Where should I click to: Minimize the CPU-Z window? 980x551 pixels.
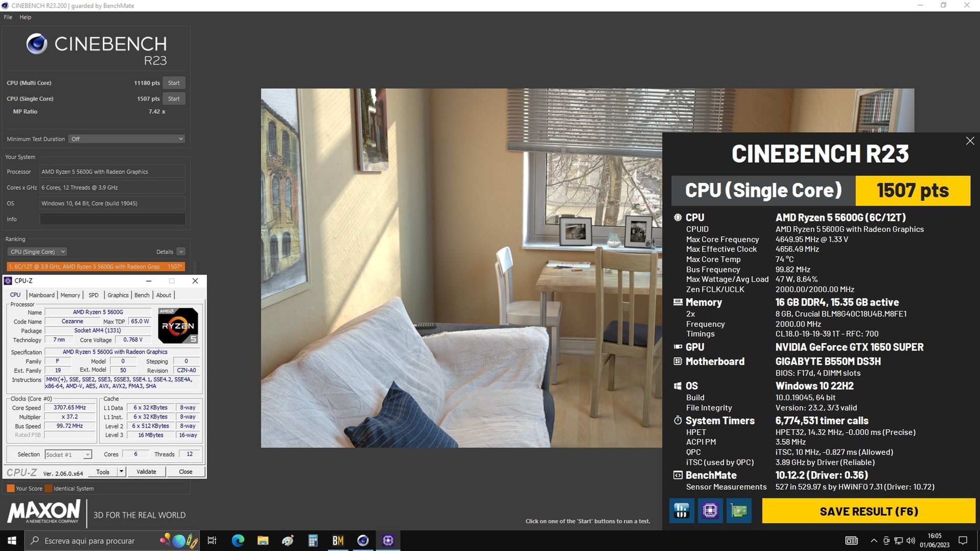click(x=149, y=281)
